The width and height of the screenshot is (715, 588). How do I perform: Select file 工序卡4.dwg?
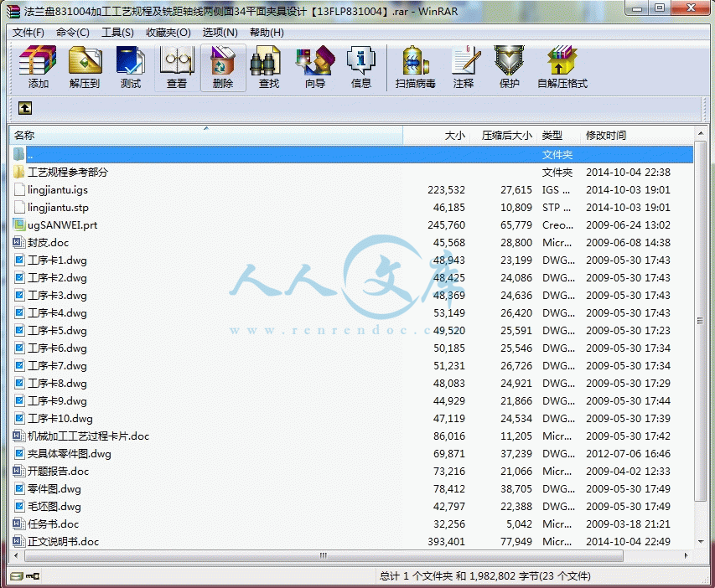click(x=57, y=312)
